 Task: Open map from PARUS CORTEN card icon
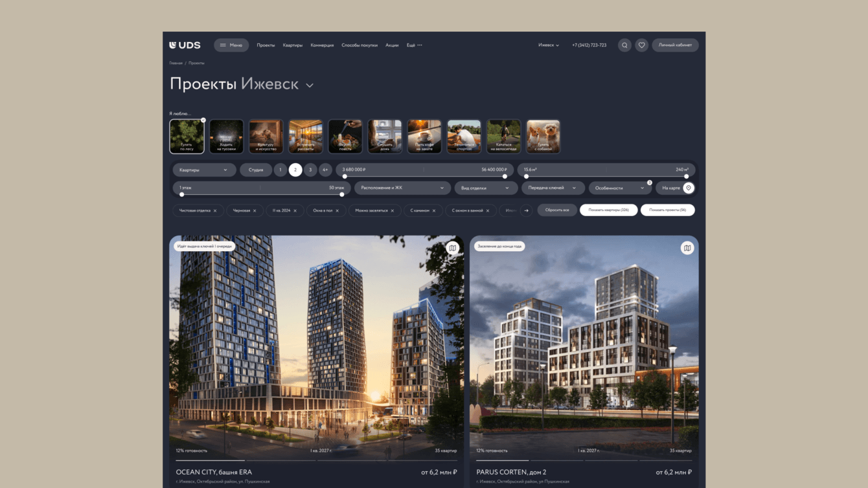coord(687,248)
